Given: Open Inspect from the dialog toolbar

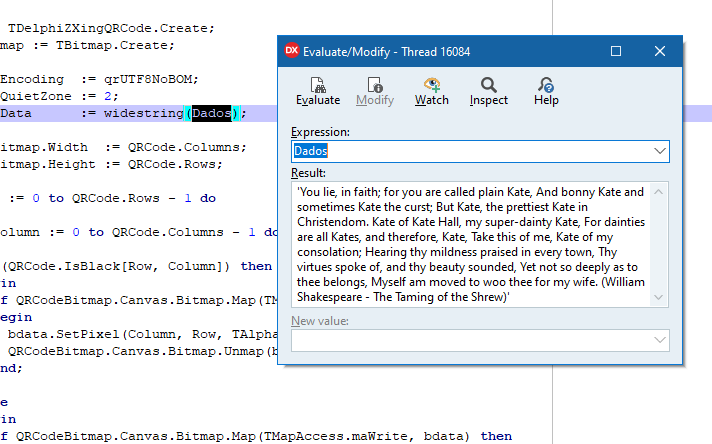Looking at the screenshot, I should click(489, 91).
